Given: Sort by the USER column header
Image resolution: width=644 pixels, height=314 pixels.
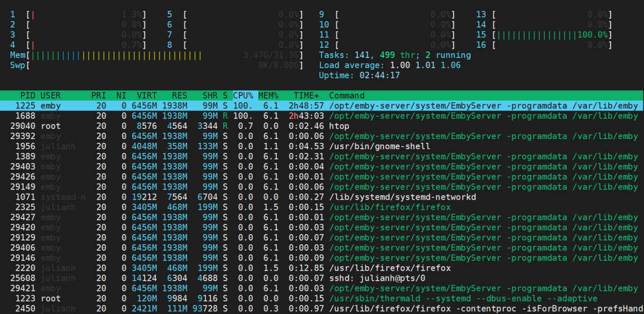Looking at the screenshot, I should 50,96.
